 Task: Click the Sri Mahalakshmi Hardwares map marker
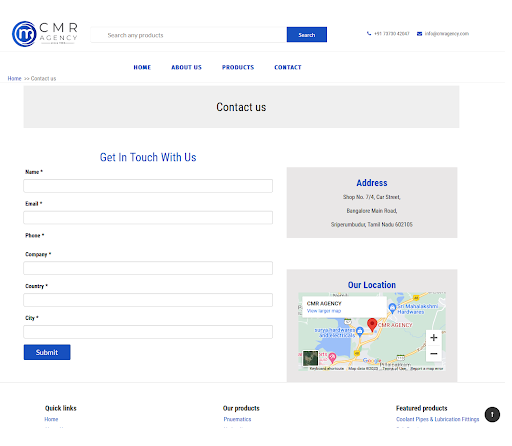coord(392,308)
